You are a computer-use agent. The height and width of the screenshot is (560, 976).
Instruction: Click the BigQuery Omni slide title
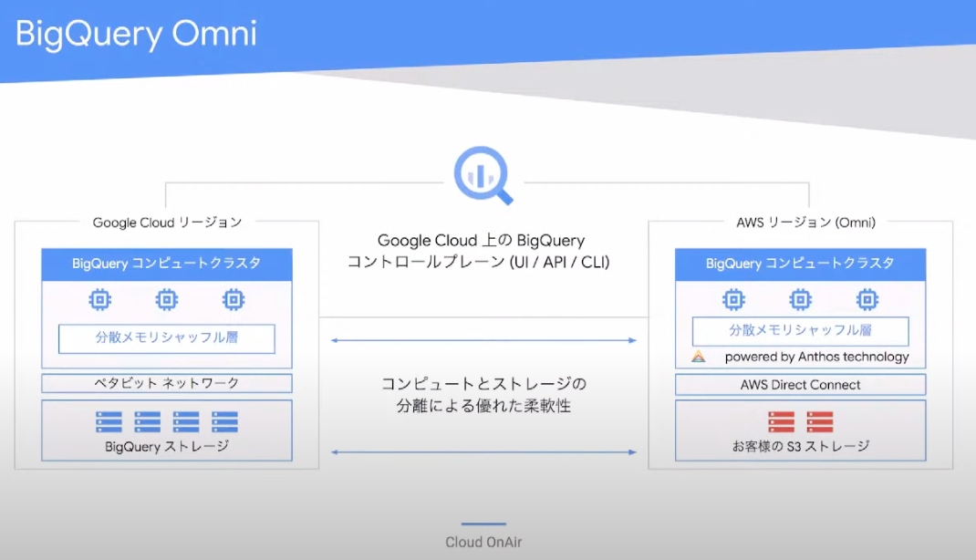(x=136, y=34)
